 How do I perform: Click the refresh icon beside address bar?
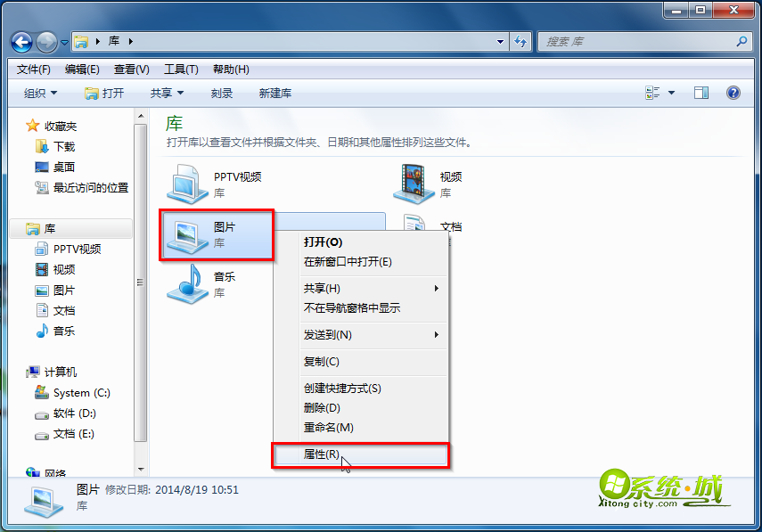pos(520,42)
